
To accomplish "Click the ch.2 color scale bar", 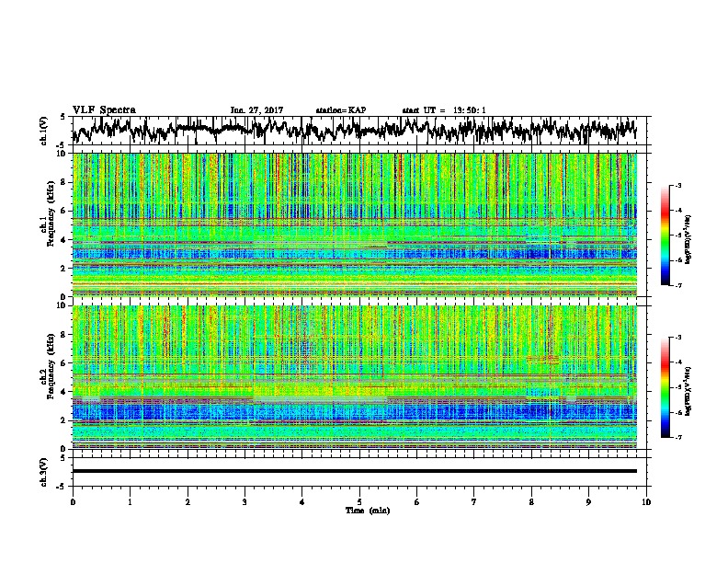I will (665, 387).
